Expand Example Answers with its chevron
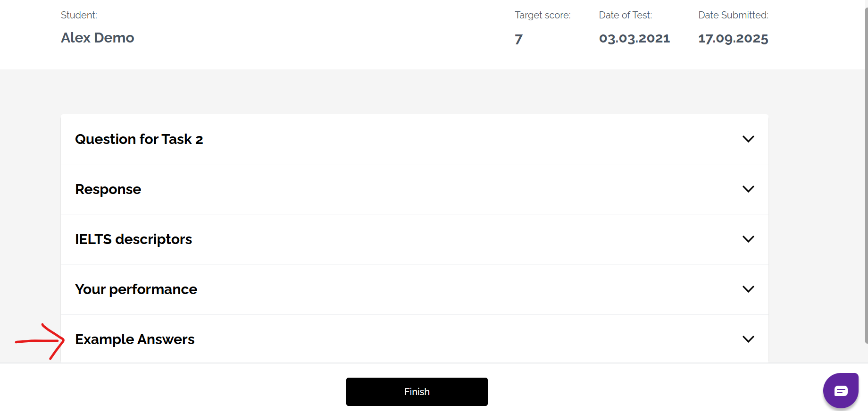868x414 pixels. (x=748, y=339)
